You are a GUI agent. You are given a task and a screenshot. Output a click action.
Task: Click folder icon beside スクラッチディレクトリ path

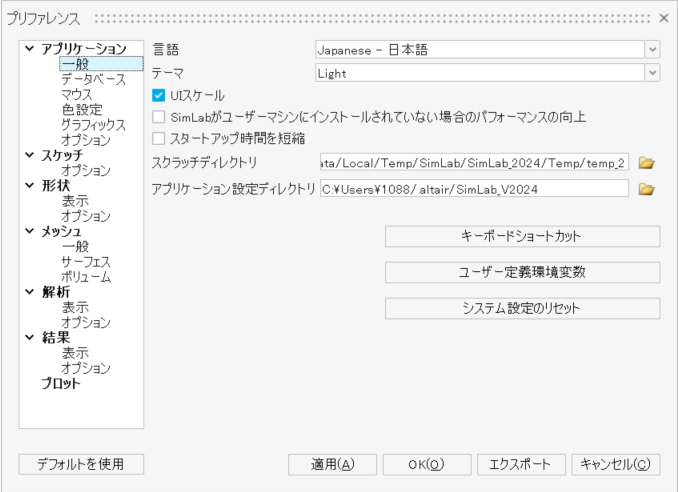(646, 163)
